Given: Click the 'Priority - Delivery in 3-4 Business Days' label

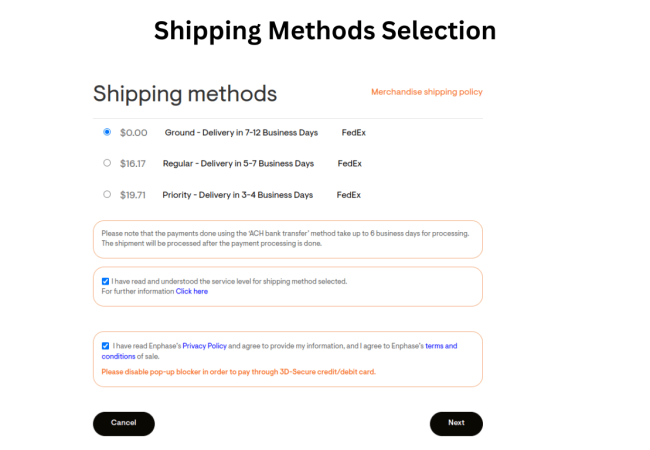Looking at the screenshot, I should click(238, 195).
